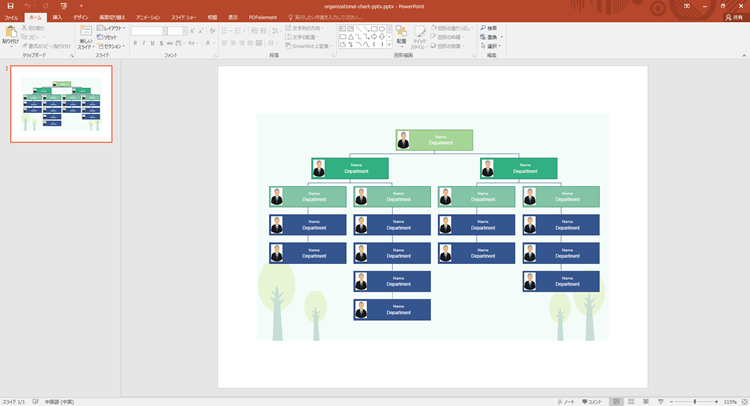Expand the Section (セクション) dropdown
750x406 pixels.
coord(112,46)
